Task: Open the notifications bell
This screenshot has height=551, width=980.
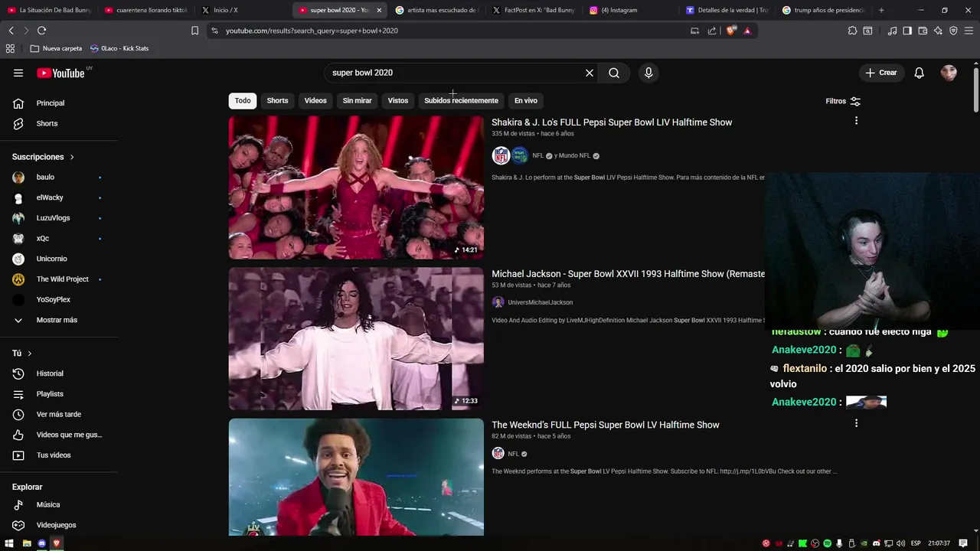Action: [x=920, y=73]
